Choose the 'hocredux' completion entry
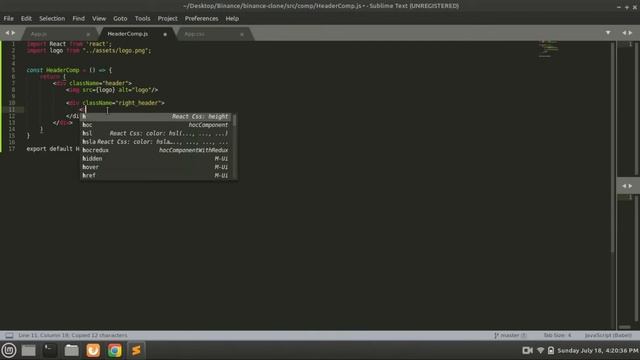This screenshot has width=640, height=360. coord(157,150)
